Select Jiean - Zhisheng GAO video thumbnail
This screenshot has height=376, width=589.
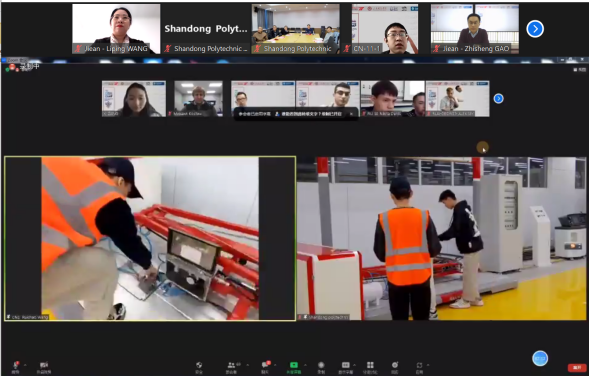point(475,29)
